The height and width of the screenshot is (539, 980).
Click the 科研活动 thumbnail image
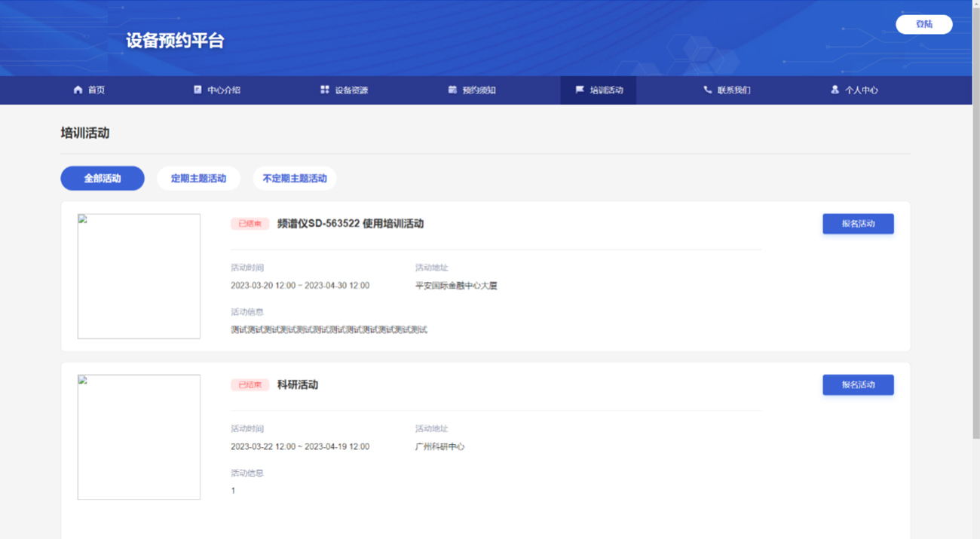(x=139, y=437)
